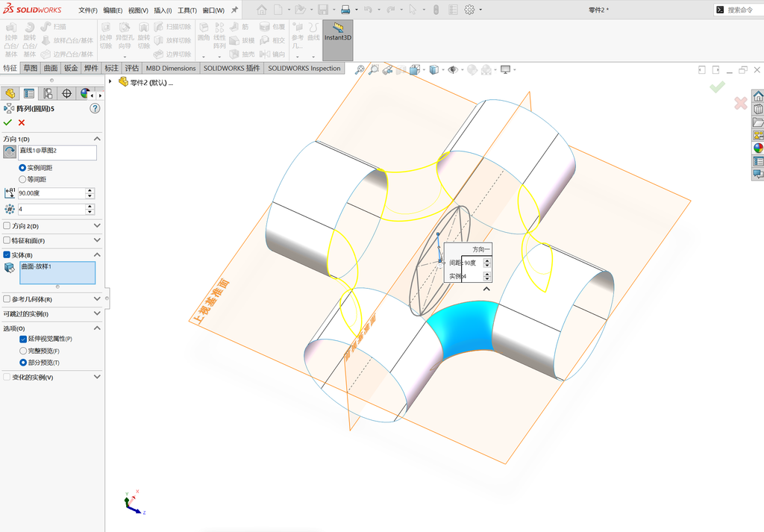Click the Home icon in title toolbar

coord(262,10)
